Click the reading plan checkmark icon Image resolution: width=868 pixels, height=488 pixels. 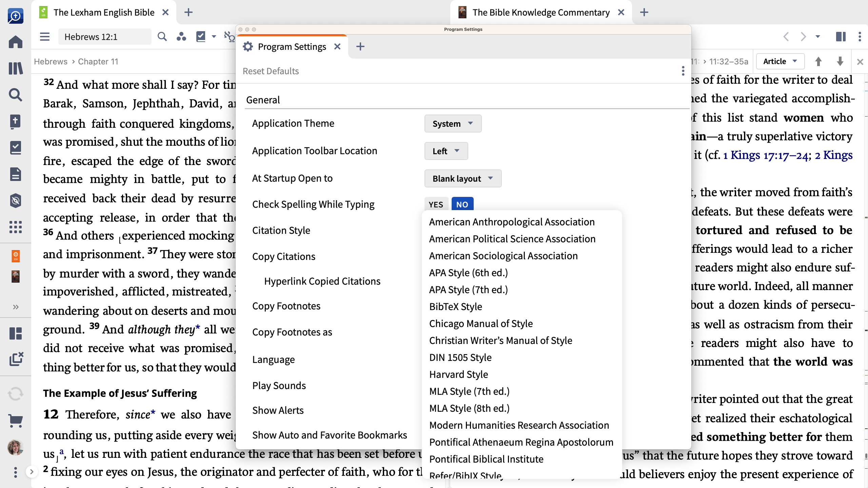pos(201,36)
